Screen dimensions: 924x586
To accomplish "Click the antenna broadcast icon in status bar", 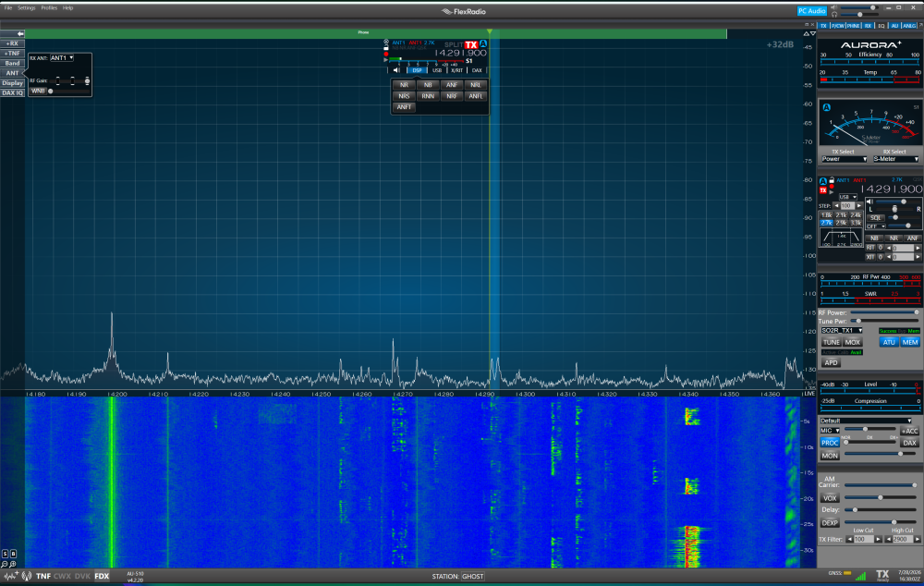I will (27, 576).
